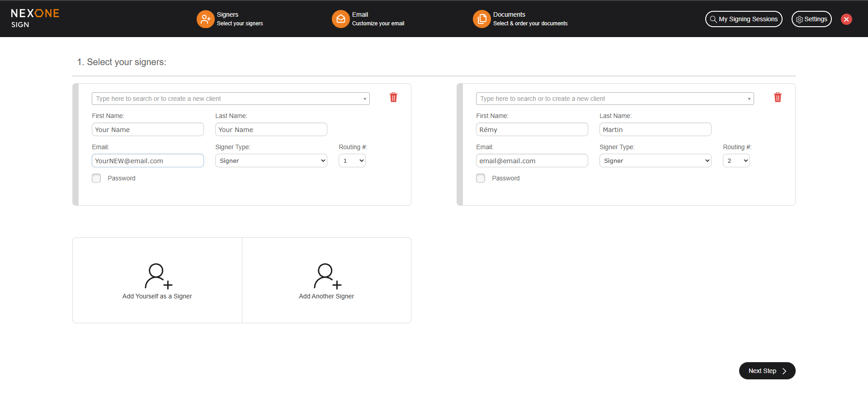Open Routing # dropdown showing 2
Viewport: 868px width, 411px height.
pyautogui.click(x=736, y=161)
